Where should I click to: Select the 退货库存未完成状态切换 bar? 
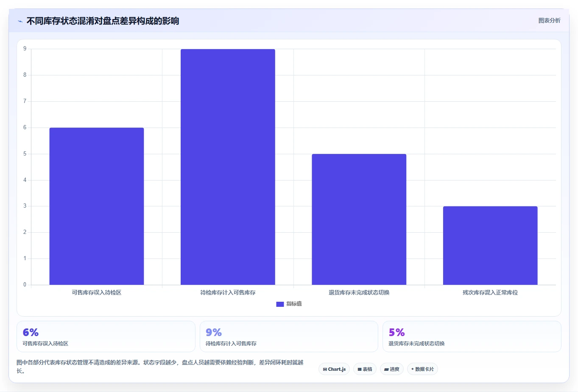pos(359,220)
